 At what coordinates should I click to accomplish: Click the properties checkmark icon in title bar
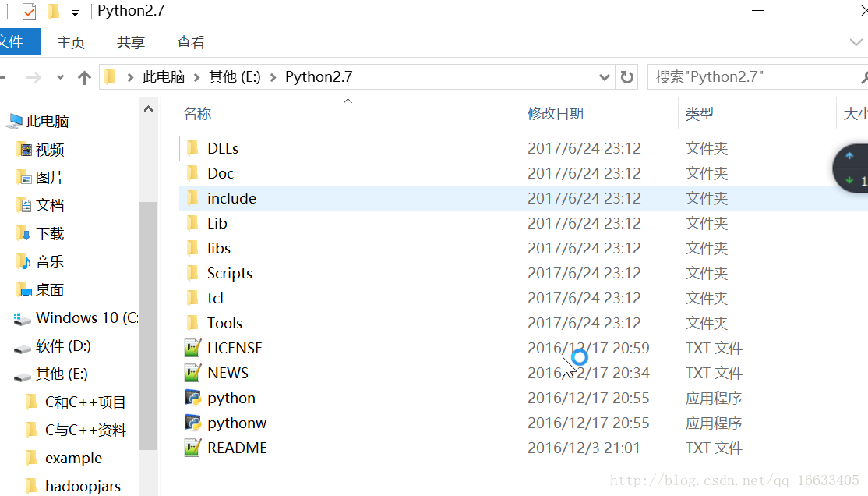coord(29,11)
